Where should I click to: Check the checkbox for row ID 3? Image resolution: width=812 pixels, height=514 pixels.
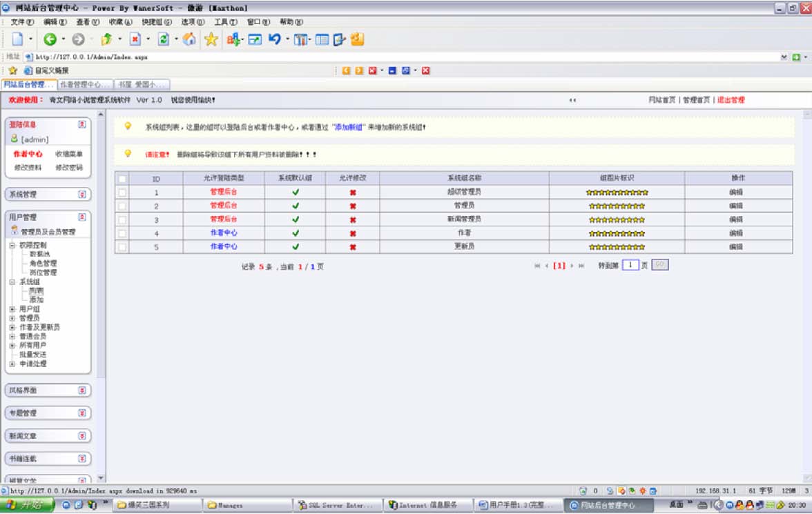tap(122, 220)
